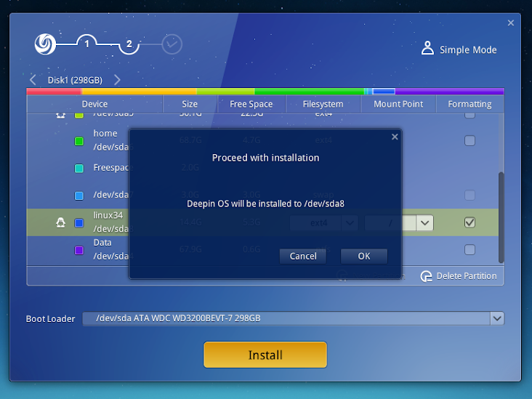
Task: Click the Deepin logo icon
Action: point(45,44)
